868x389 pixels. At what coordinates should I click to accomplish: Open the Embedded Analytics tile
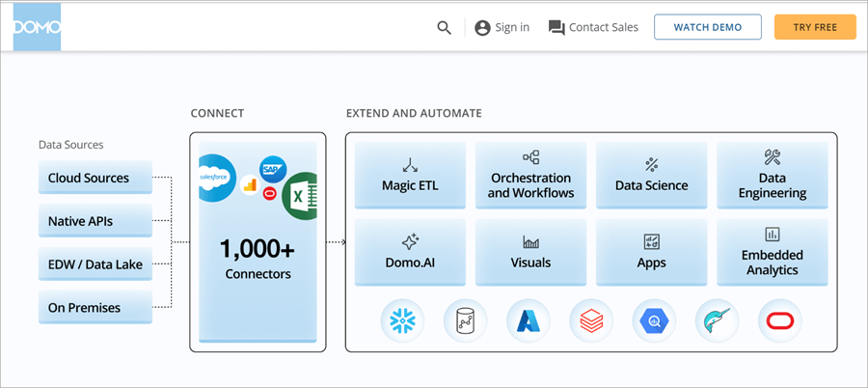coord(772,252)
